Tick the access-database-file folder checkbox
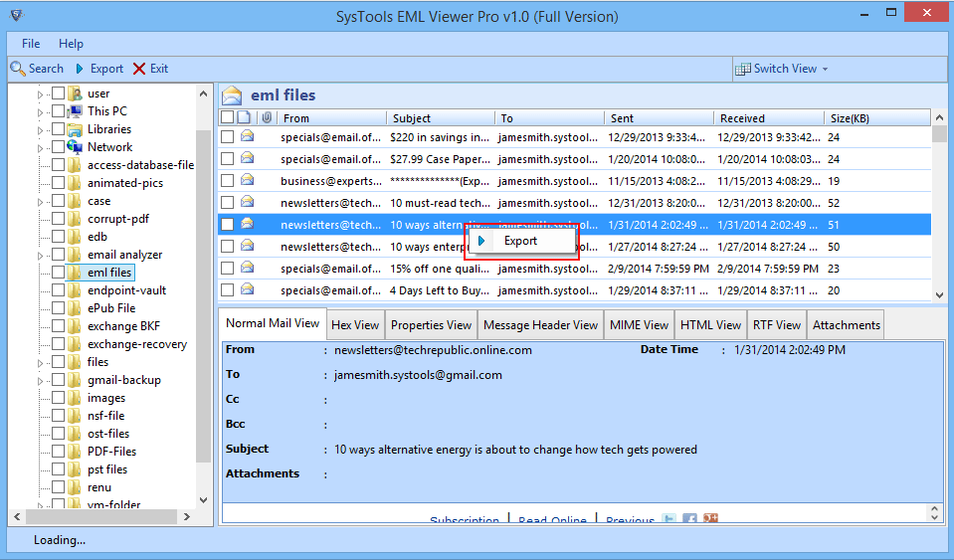Image resolution: width=954 pixels, height=560 pixels. [x=58, y=165]
